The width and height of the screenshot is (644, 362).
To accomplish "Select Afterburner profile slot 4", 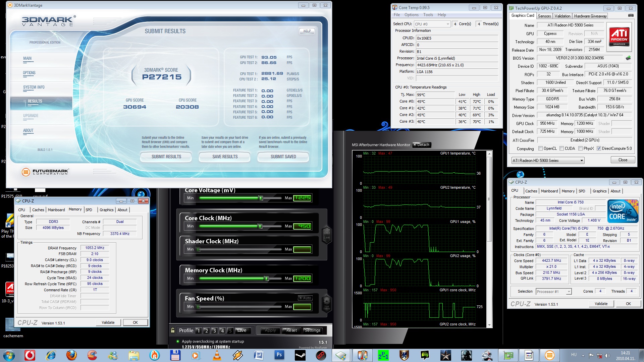I will (x=222, y=330).
